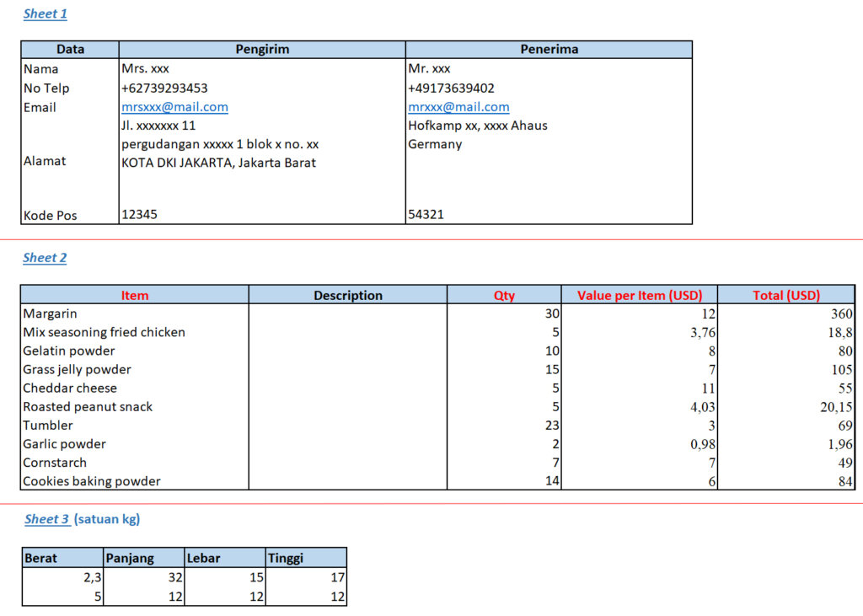Select the Pengirim column header
863x616 pixels.
point(262,50)
